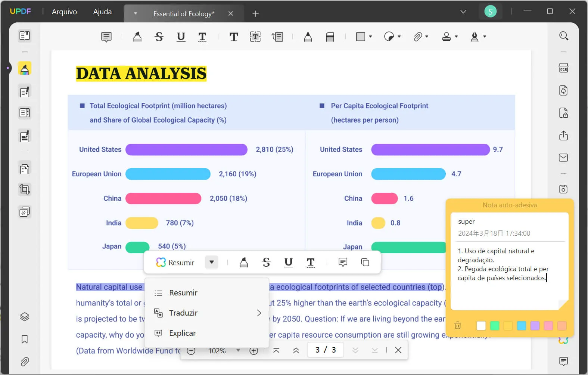Viewport: 588px width, 375px height.
Task: Zoom in with the plus button
Action: pyautogui.click(x=254, y=351)
